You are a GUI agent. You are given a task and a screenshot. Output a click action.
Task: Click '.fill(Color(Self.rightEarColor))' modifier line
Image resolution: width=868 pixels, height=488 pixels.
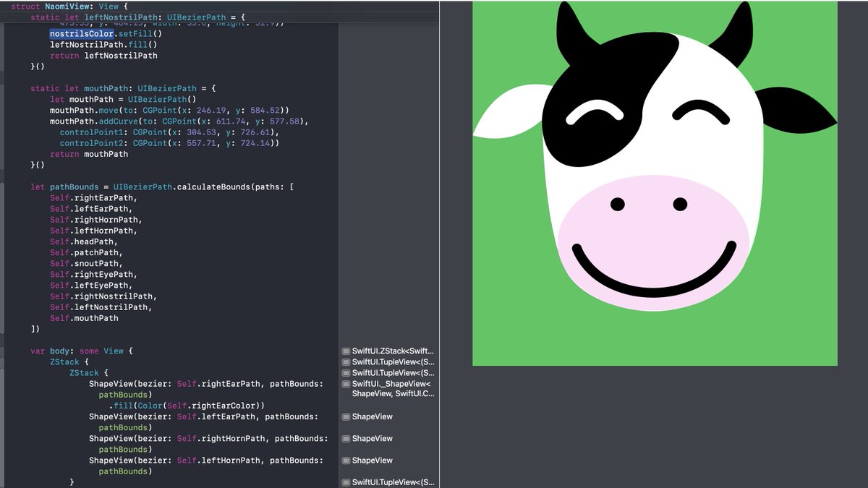(x=187, y=406)
